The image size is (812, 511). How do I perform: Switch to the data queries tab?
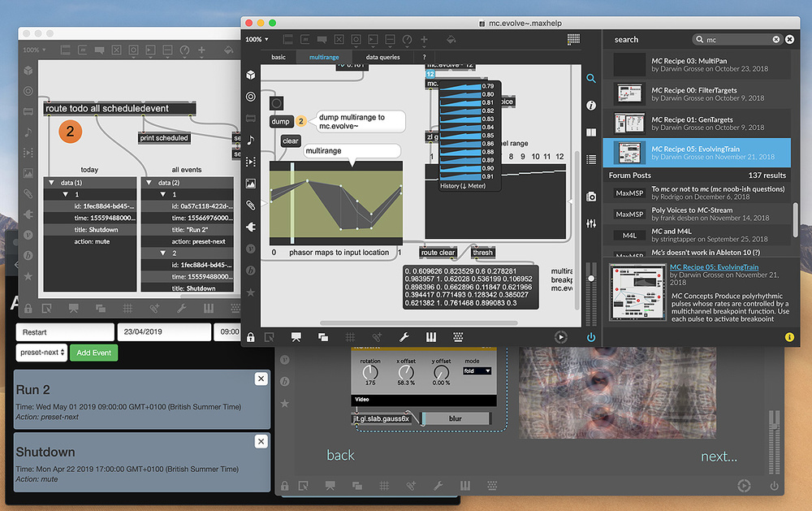click(382, 57)
